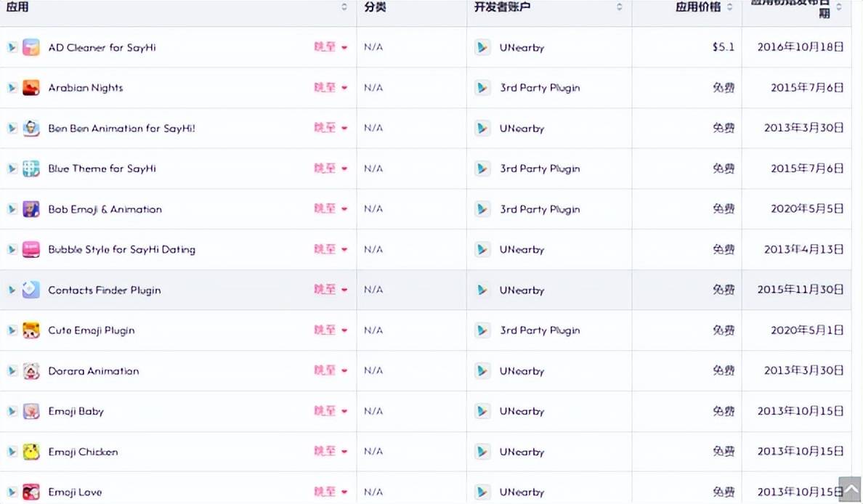Click the sort arrows beside 开发者账户 header
This screenshot has height=504, width=863.
pos(619,7)
